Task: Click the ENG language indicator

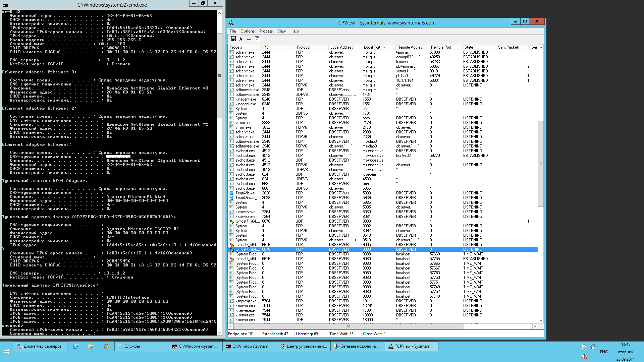Action: point(604,352)
